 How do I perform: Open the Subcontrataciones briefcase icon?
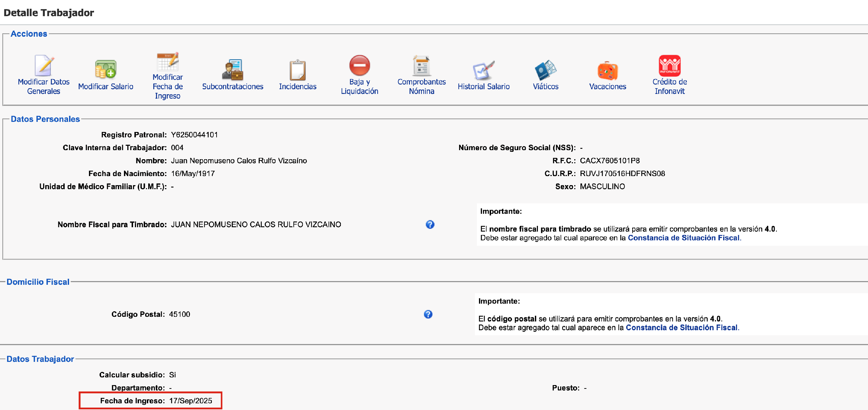click(x=232, y=70)
